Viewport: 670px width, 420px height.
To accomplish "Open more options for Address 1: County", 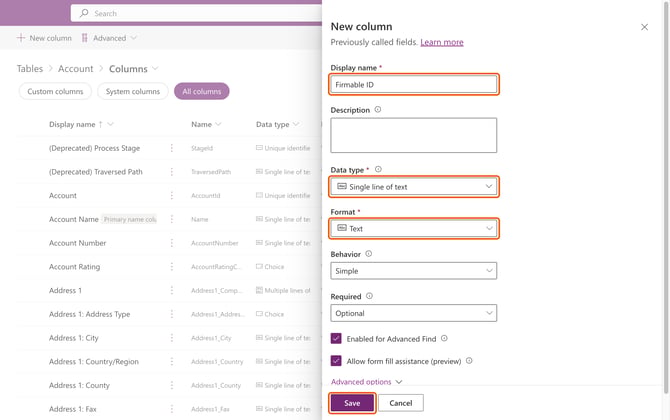I will [172, 385].
